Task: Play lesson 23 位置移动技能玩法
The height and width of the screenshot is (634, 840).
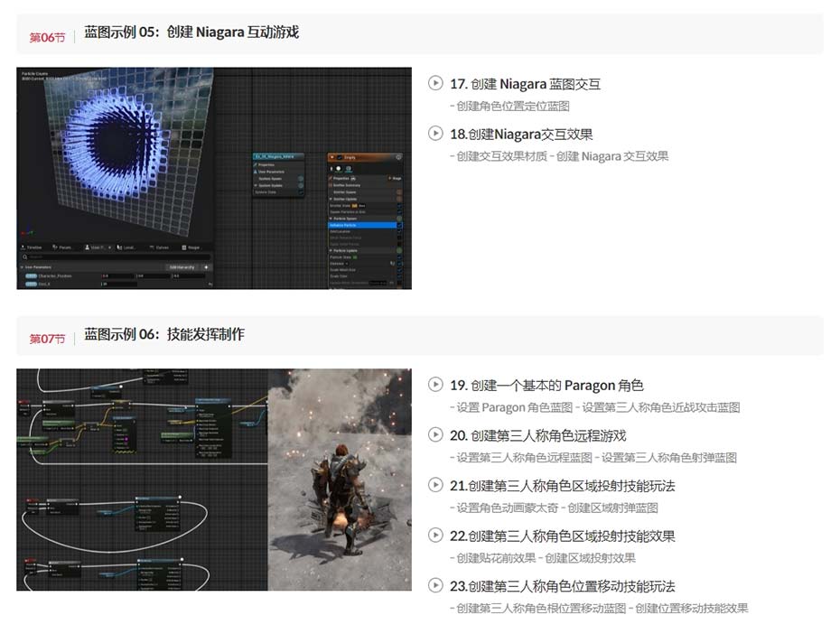Action: tap(435, 585)
